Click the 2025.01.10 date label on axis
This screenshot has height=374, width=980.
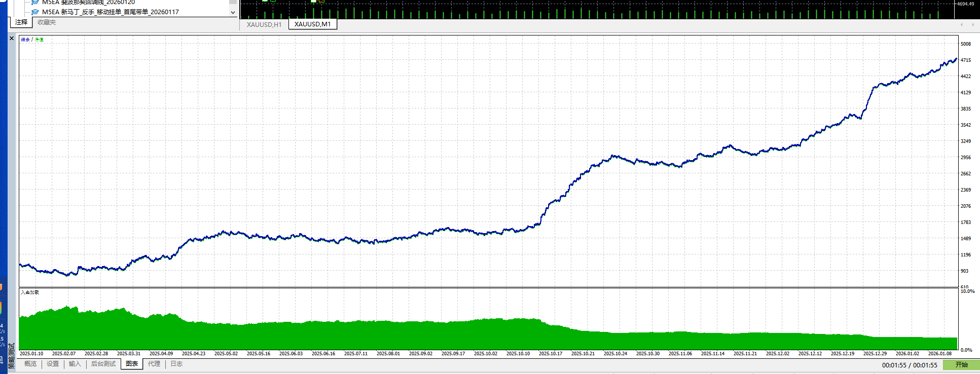click(x=31, y=354)
